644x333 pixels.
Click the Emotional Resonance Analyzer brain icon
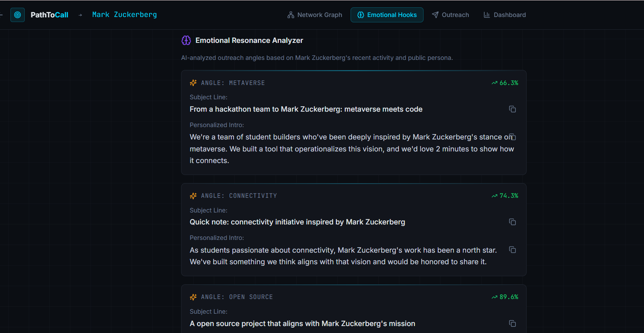(186, 41)
